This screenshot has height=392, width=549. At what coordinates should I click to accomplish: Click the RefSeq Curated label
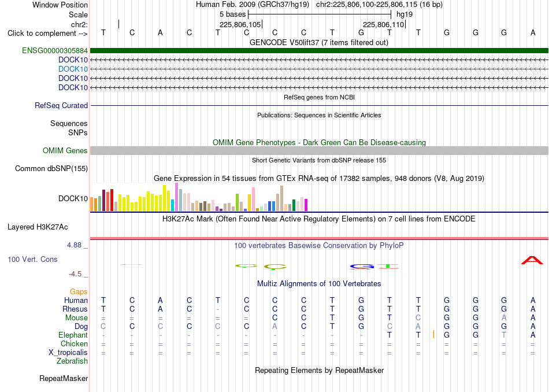click(61, 105)
